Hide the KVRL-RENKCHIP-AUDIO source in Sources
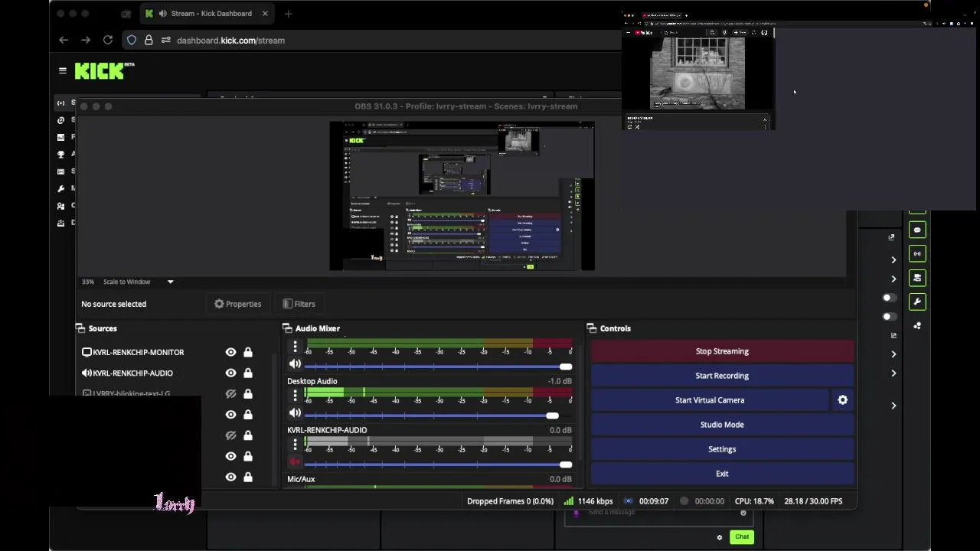Image resolution: width=980 pixels, height=551 pixels. coord(230,373)
